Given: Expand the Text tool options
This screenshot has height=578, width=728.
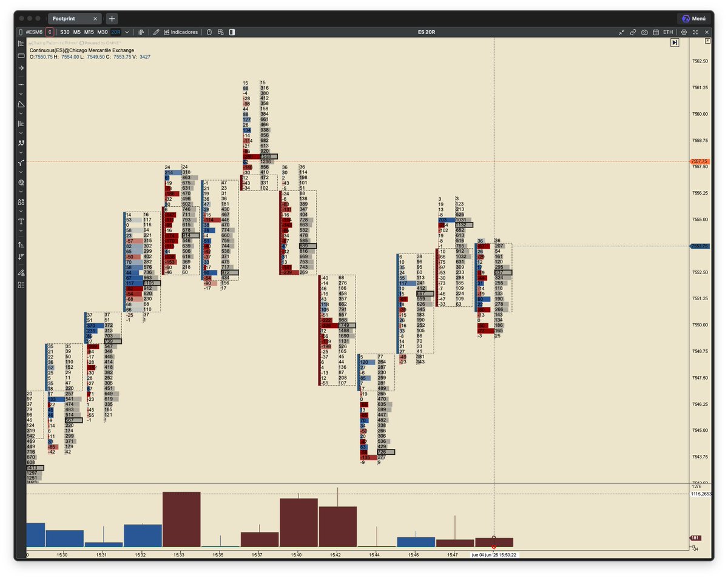Looking at the screenshot, I should point(21,230).
